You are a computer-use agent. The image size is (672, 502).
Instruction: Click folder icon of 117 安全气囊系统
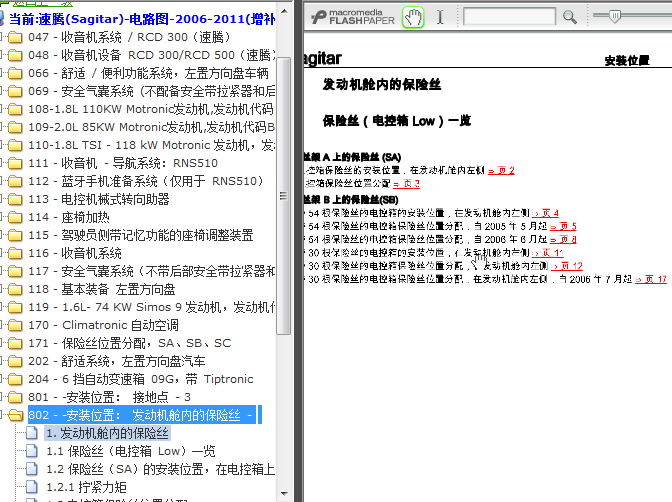click(x=15, y=272)
